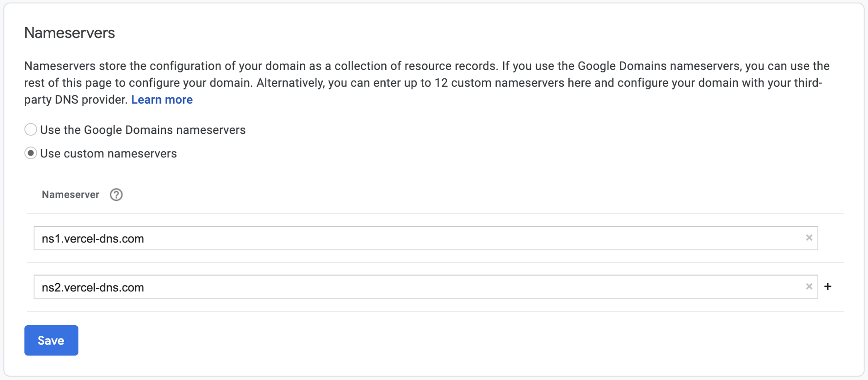Select the Google Domains nameservers radio button
Viewport: 868px width, 380px height.
pos(31,129)
